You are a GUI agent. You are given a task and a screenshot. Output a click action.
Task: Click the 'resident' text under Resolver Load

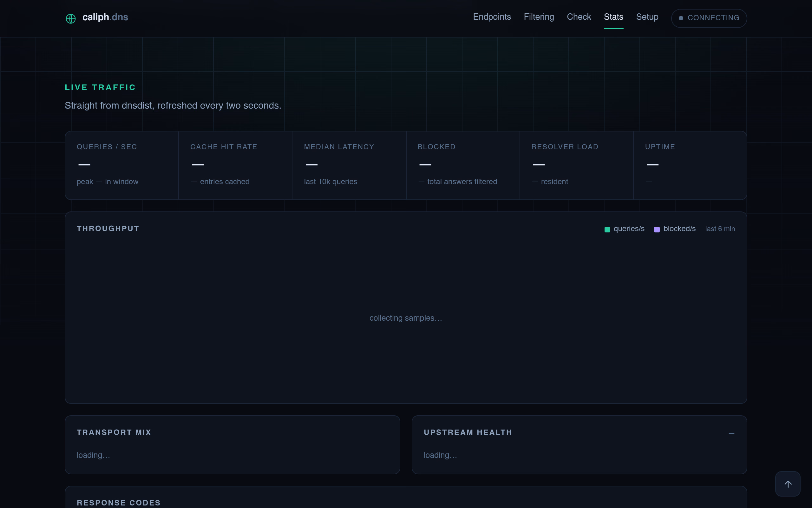[554, 182]
